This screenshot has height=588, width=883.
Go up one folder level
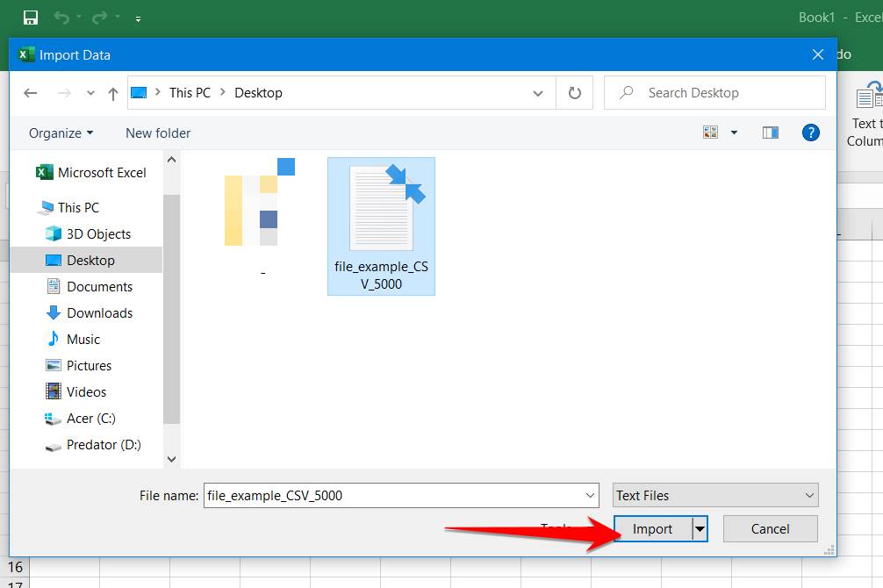click(112, 94)
